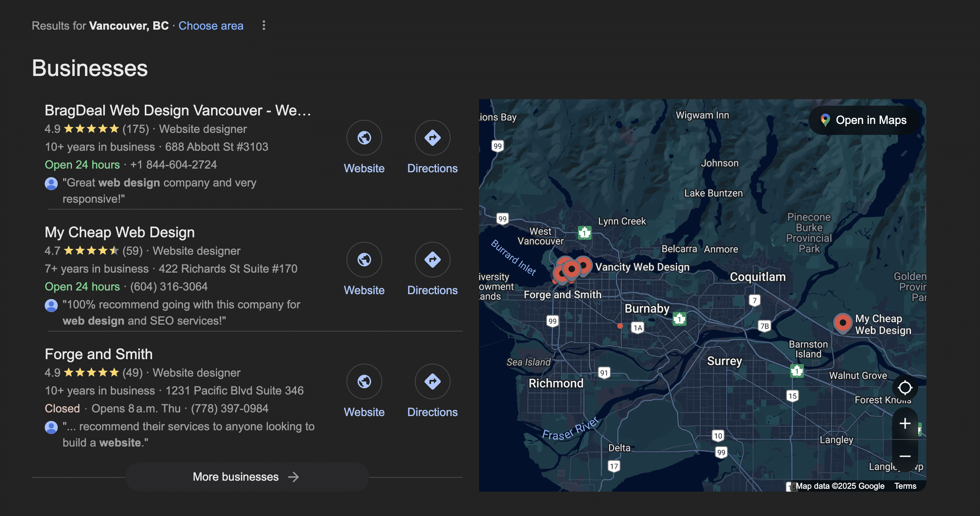980x516 pixels.
Task: Select the Vancity Web Design map pin
Action: tap(584, 266)
